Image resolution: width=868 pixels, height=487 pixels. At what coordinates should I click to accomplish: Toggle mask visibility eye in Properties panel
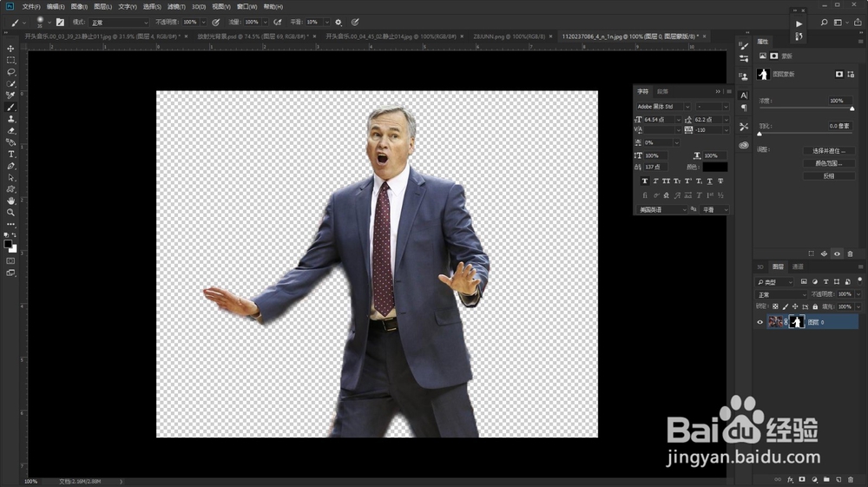tap(837, 253)
